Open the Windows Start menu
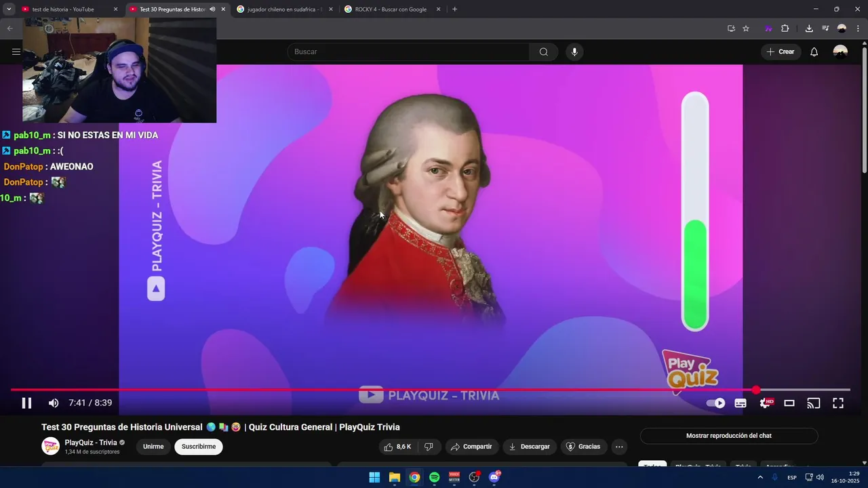Screen dimensions: 868x488 (x=374, y=477)
